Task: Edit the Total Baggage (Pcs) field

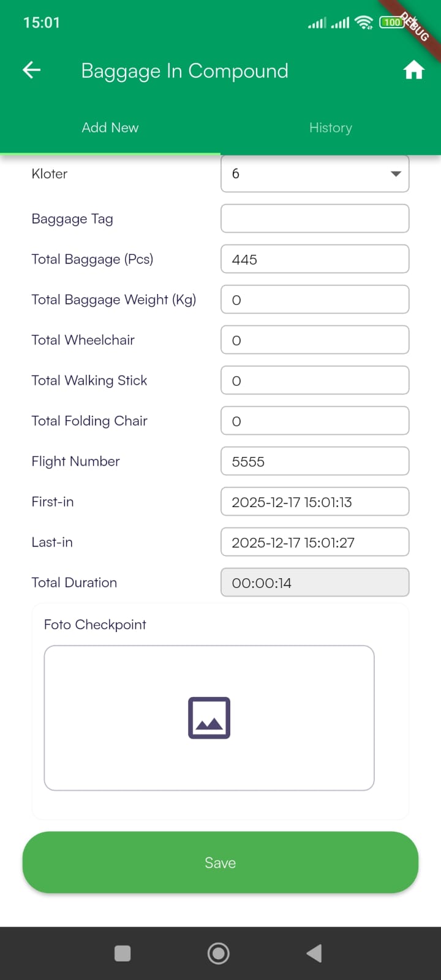Action: point(315,259)
